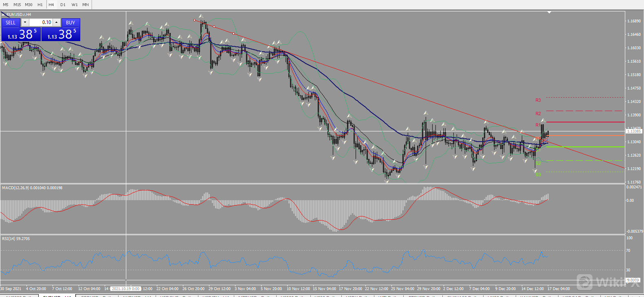Image resolution: width=644 pixels, height=297 pixels.
Task: Click the 1.13385 current price label
Action: (x=634, y=131)
